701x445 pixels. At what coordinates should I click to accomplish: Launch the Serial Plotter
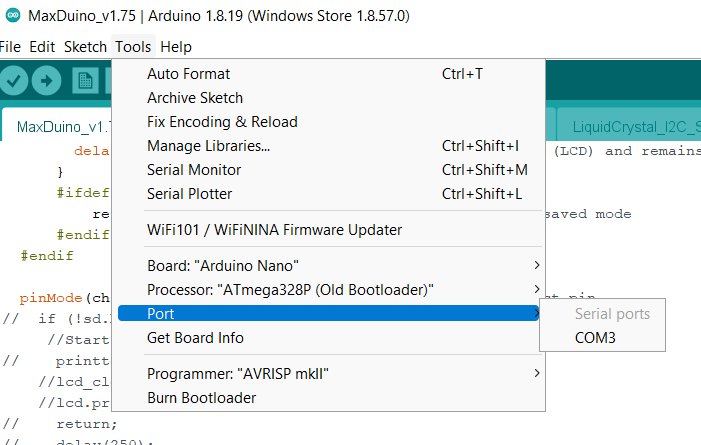click(x=189, y=194)
